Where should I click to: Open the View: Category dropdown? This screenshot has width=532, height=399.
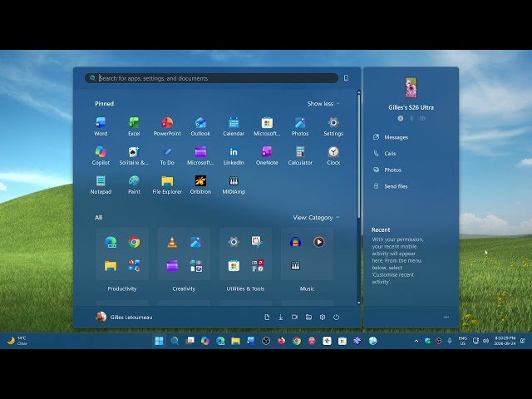316,218
